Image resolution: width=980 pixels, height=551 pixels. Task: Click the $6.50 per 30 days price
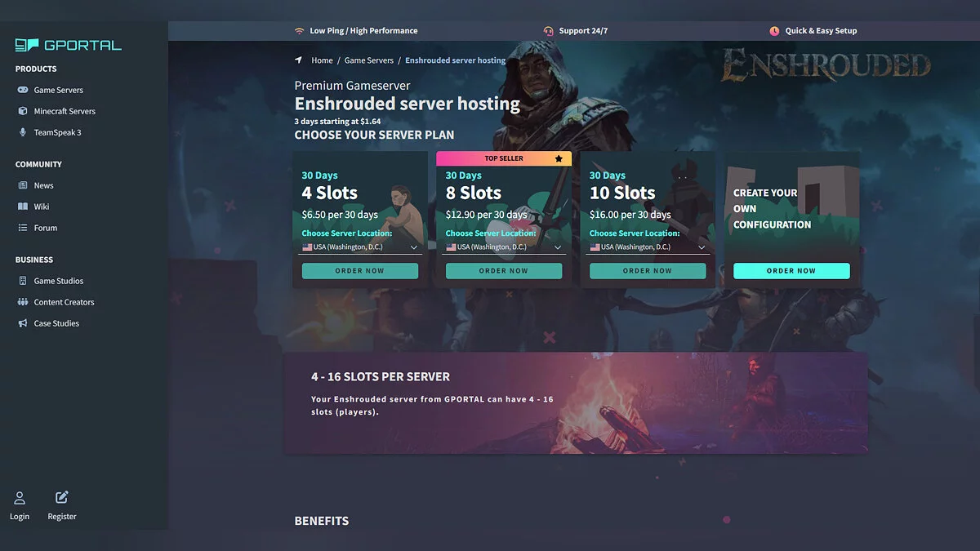click(x=340, y=215)
